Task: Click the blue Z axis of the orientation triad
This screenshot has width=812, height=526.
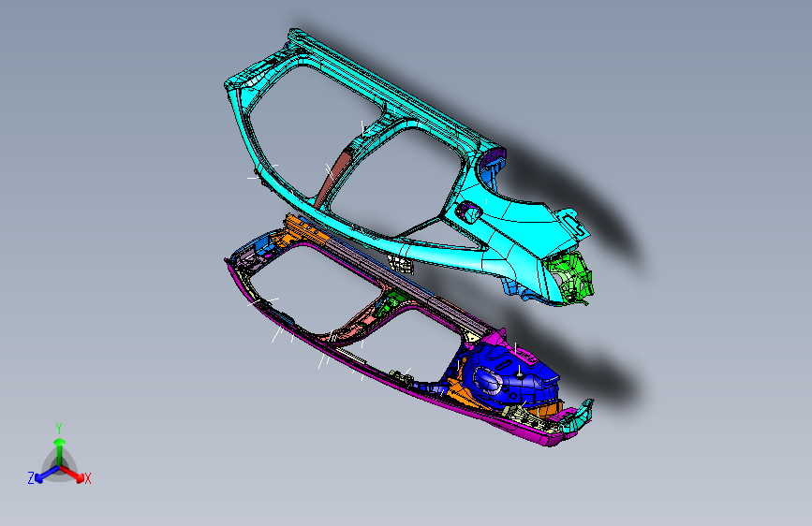Action: coord(46,474)
